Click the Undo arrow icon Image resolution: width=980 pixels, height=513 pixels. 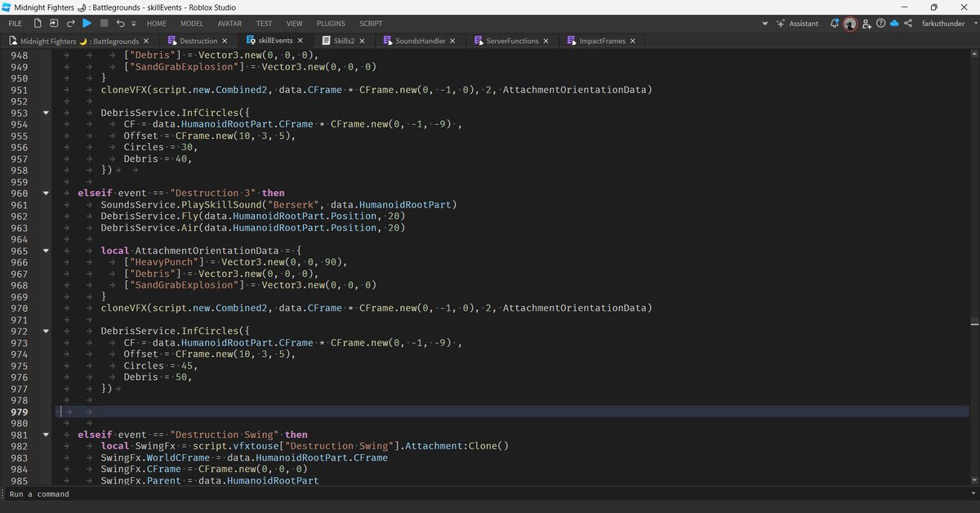tap(120, 24)
